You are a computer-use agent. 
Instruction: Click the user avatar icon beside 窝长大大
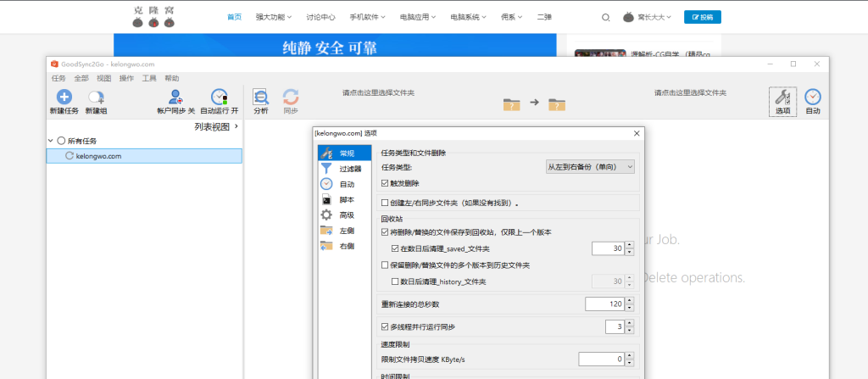click(628, 17)
